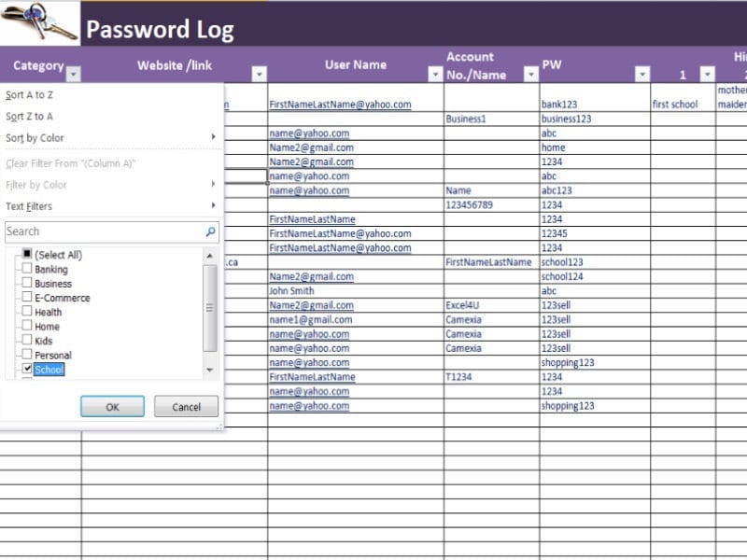Cancel the category filter dialog
This screenshot has height=560, width=747.
tap(185, 406)
